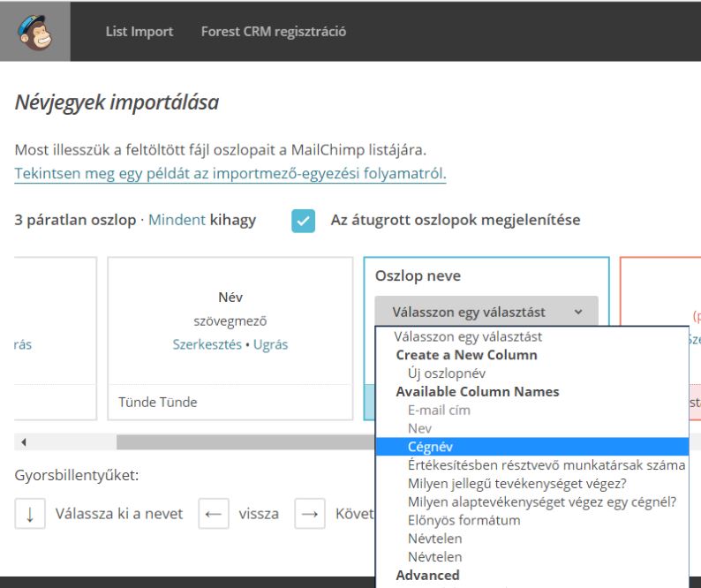Select 'Milyen jellegű tevékenységet végez?' option
This screenshot has width=701, height=588.
[517, 483]
